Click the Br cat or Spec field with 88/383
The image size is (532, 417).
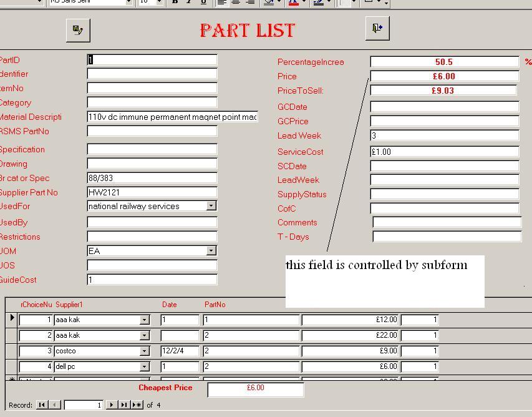pos(152,177)
